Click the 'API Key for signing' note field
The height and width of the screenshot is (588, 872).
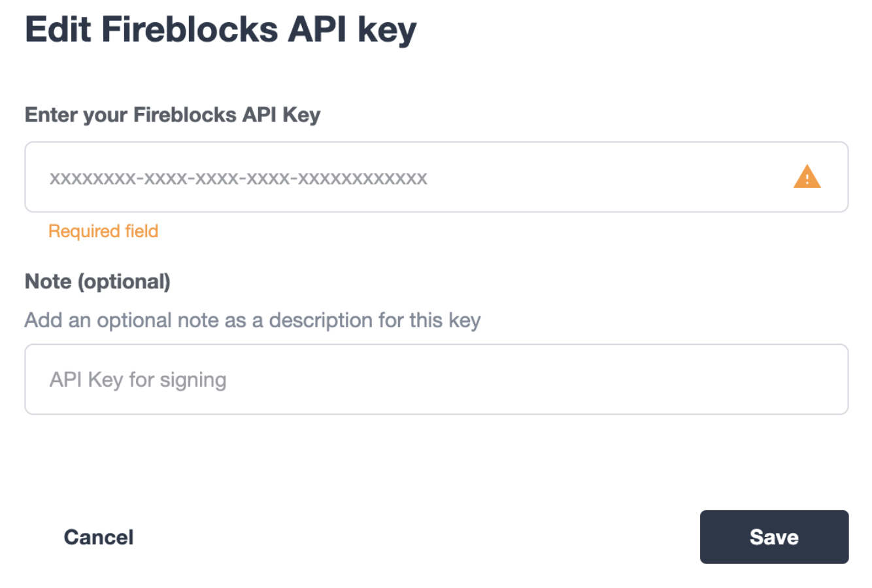point(392,379)
